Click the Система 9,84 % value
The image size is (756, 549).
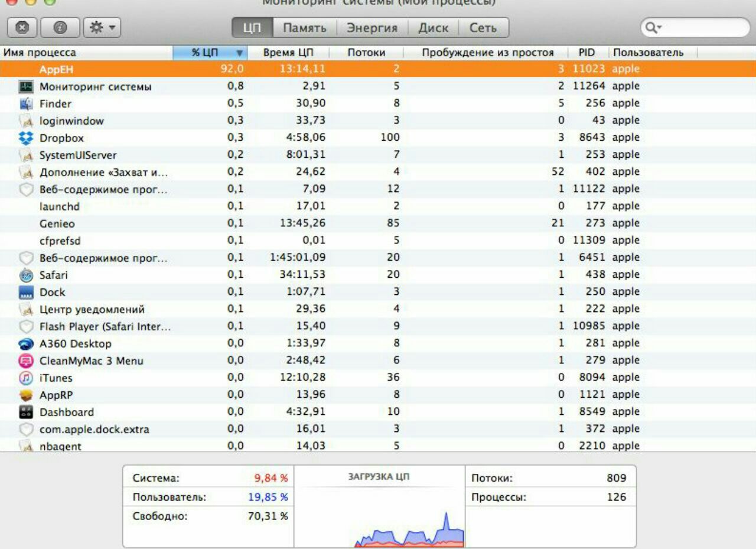click(271, 478)
